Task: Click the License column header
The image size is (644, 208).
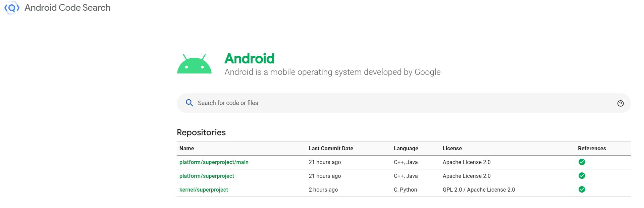Action: tap(452, 148)
